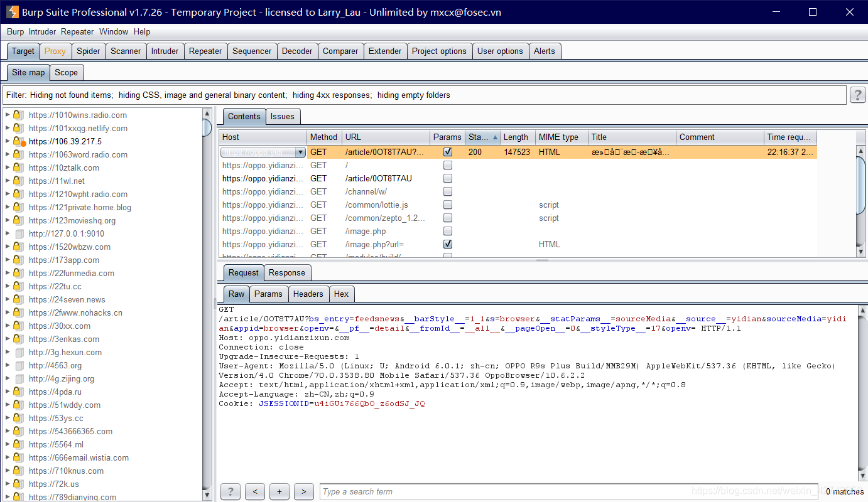The image size is (868, 502).
Task: Click the site map tree vertical scrollbar thumb
Action: point(207,127)
